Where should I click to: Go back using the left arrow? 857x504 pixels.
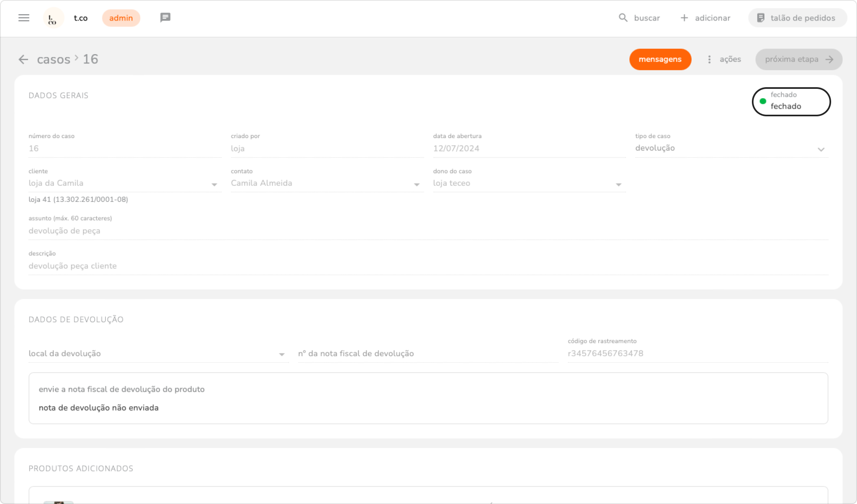tap(23, 59)
